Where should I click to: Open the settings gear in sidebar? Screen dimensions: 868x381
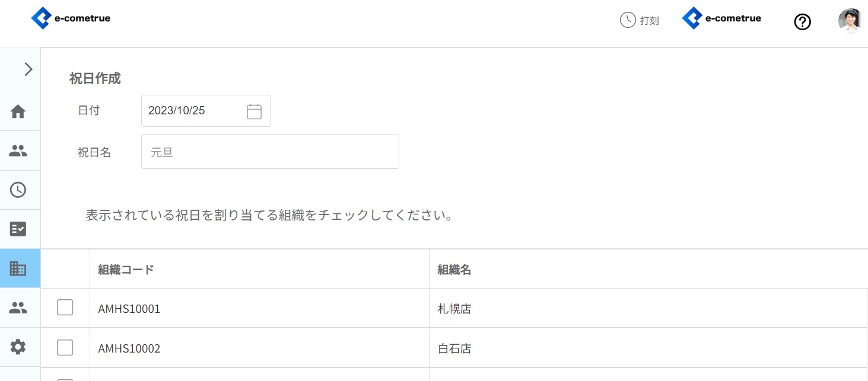click(x=18, y=347)
